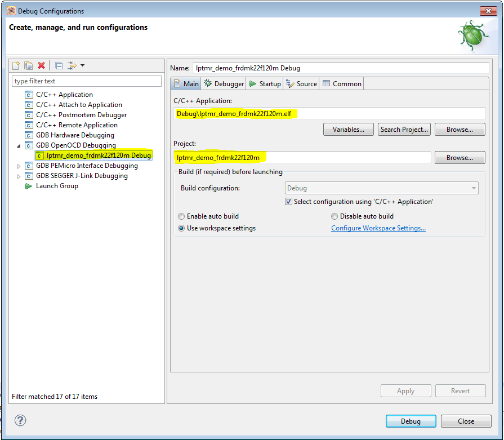Click the Search Project... button
504x440 pixels.
pos(404,130)
